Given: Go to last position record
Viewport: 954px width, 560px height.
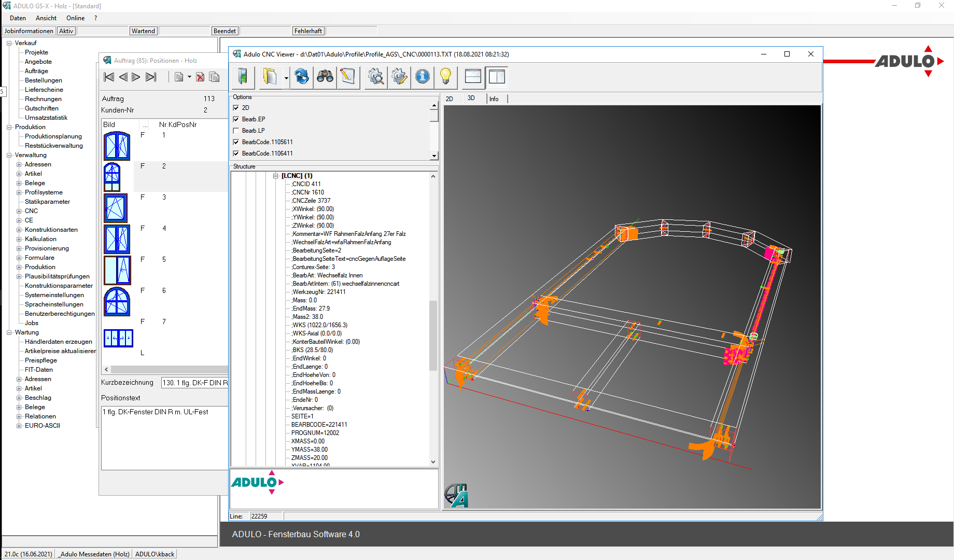Looking at the screenshot, I should [x=151, y=77].
